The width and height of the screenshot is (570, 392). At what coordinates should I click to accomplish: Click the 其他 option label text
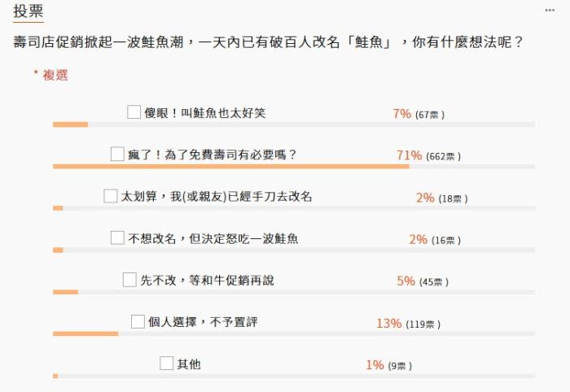[189, 364]
